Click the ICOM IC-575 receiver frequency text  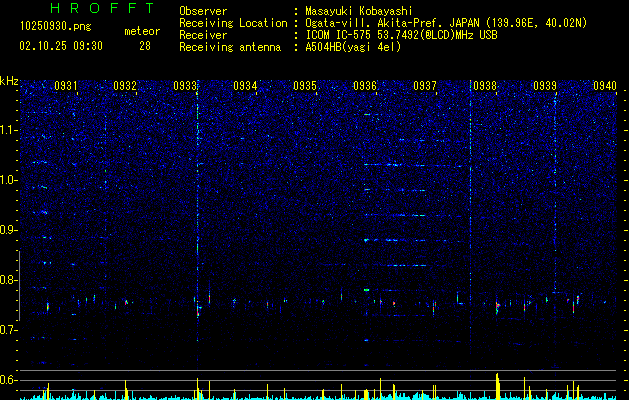tap(401, 35)
